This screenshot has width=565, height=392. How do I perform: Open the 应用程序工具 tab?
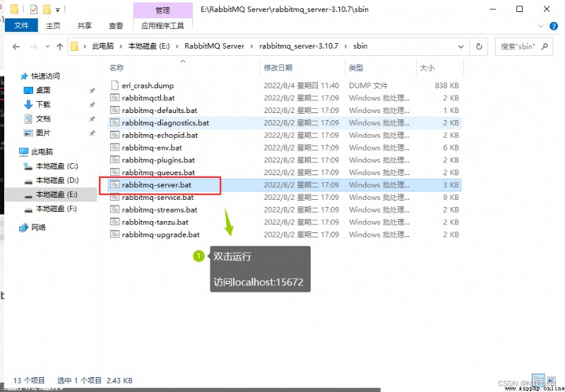[162, 25]
